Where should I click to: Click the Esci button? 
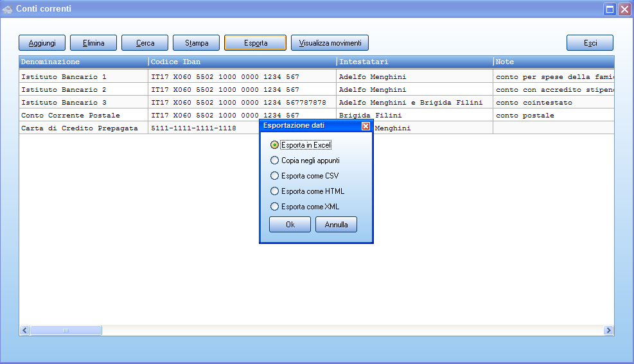point(590,43)
